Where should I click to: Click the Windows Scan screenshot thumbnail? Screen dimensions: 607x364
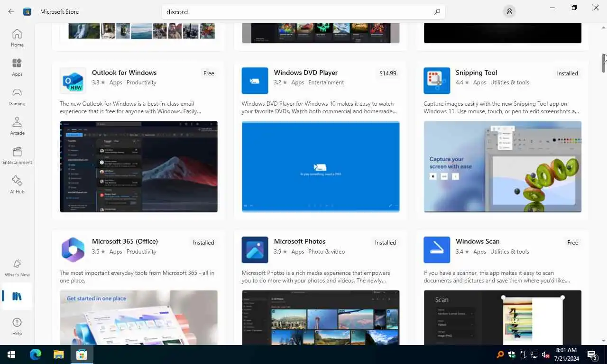(503, 318)
